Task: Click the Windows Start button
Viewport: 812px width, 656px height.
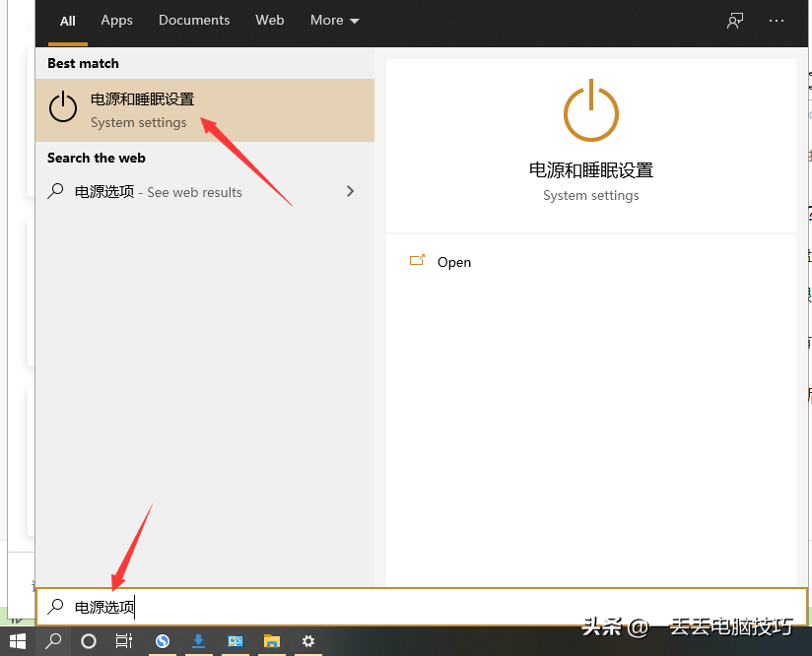Action: (18, 641)
